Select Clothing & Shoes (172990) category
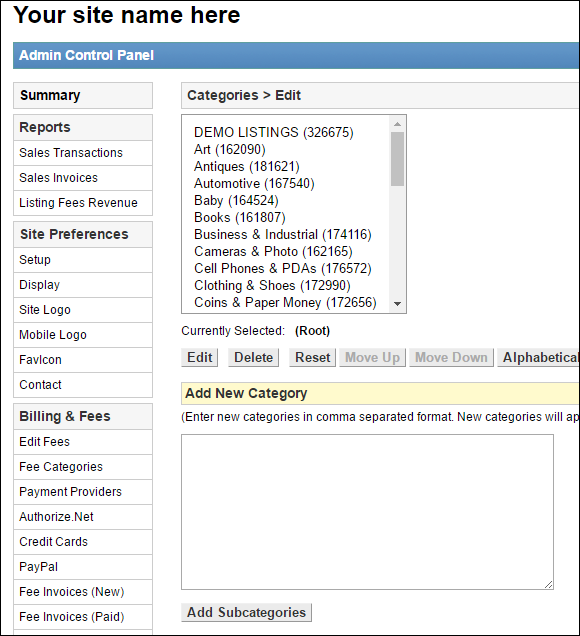Screen dimensions: 580x636 [272, 286]
